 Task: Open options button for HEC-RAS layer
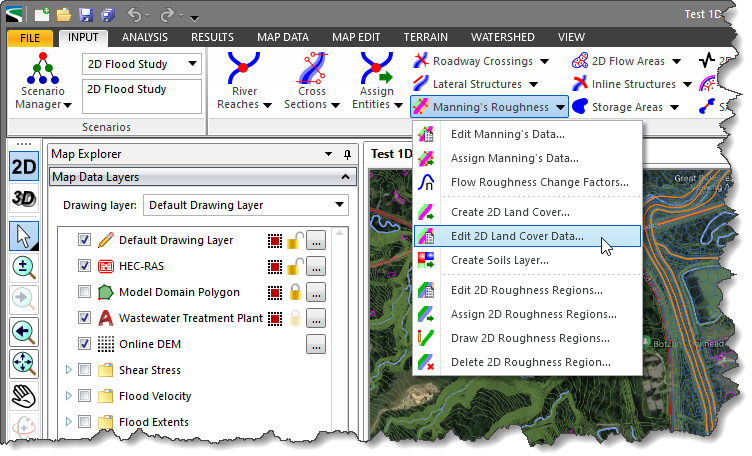(316, 266)
